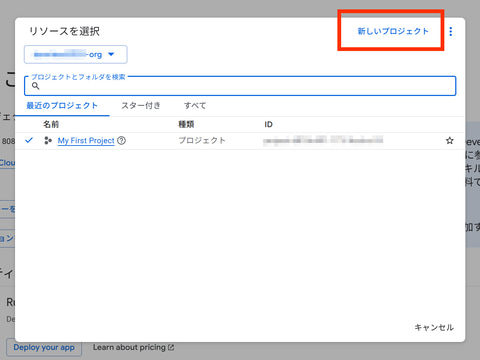Open the My First Project link

[86, 141]
